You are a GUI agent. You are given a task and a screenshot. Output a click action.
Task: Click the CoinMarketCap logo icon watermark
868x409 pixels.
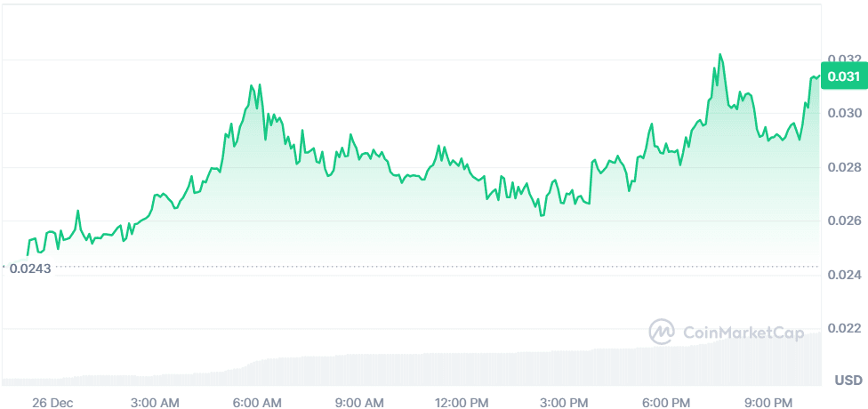(662, 332)
